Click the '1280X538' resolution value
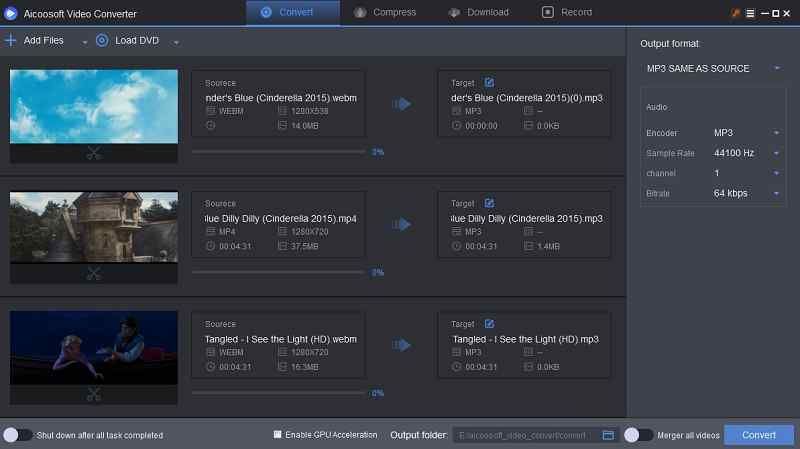 (310, 111)
